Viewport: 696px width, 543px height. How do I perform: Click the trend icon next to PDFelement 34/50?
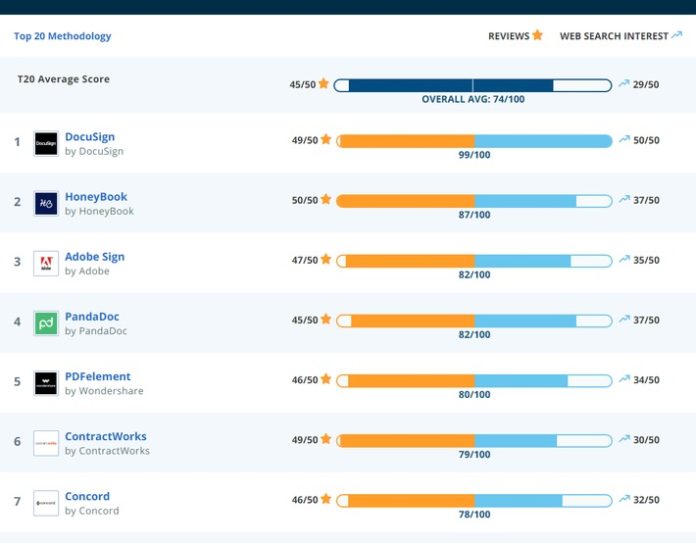pyautogui.click(x=625, y=379)
